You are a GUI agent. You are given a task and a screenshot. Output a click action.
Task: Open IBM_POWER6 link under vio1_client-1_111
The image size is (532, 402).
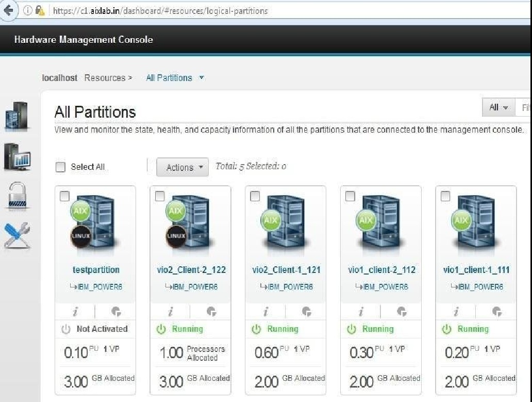point(481,287)
